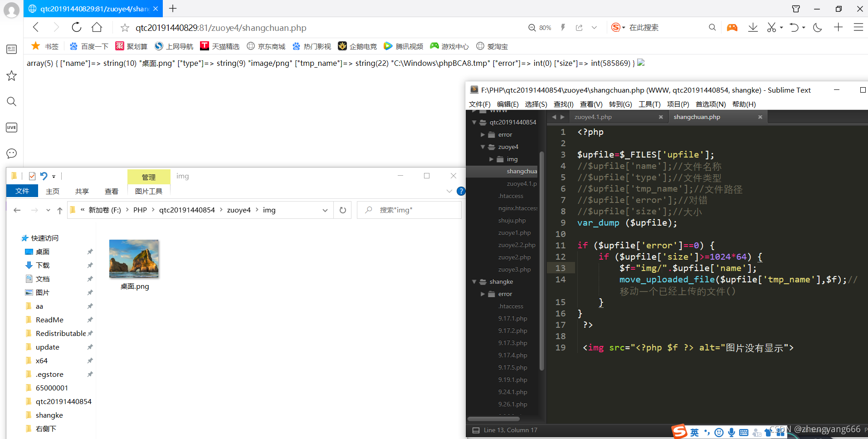Close the shangchuan.php tab
Screen dimensions: 868x439
click(760, 117)
